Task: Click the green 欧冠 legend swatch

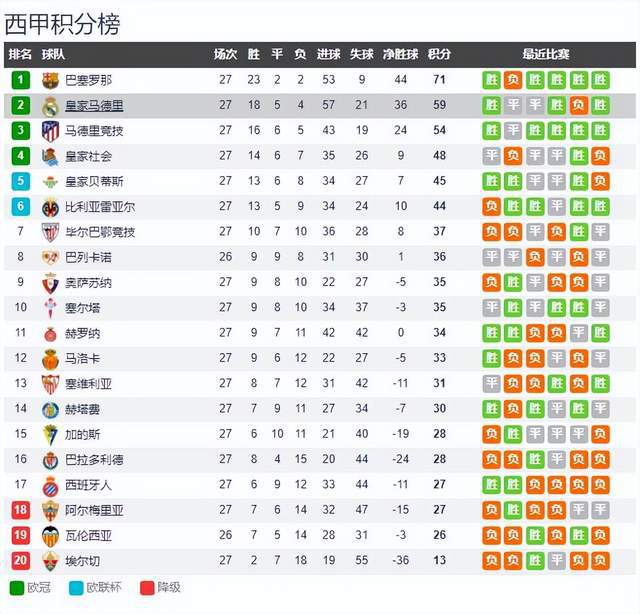Action: [16, 588]
